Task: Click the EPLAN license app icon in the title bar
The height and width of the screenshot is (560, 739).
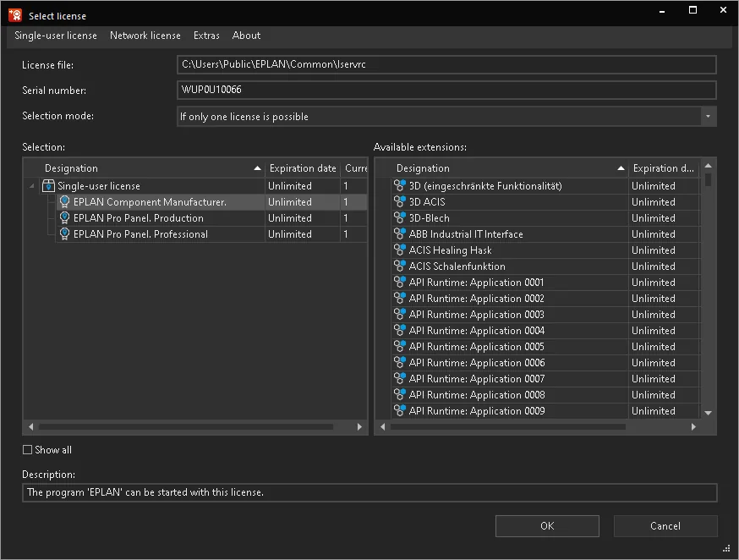Action: 15,15
